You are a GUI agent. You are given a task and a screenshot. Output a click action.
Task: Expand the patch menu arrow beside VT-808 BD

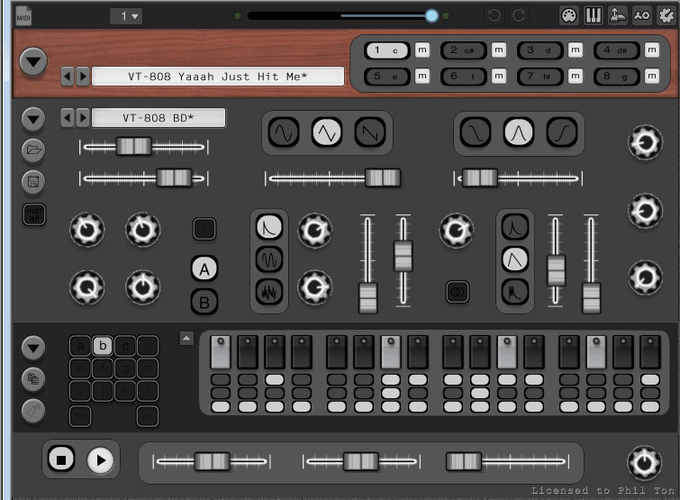pyautogui.click(x=33, y=119)
